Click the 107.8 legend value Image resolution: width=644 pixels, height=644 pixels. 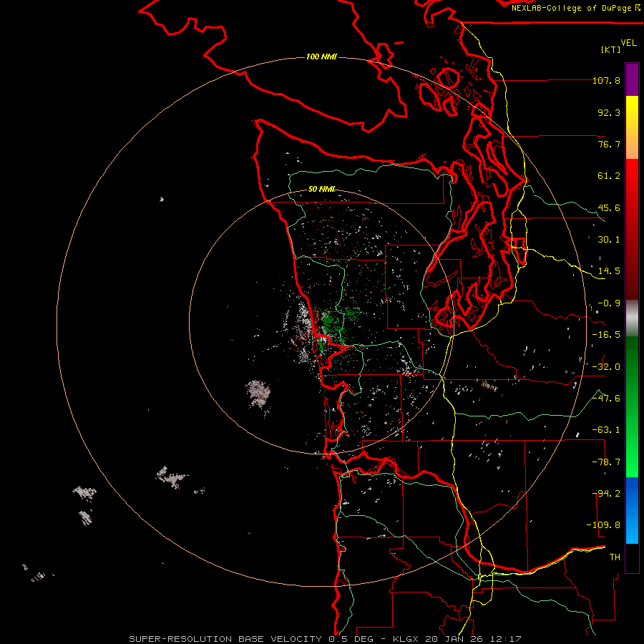[606, 80]
